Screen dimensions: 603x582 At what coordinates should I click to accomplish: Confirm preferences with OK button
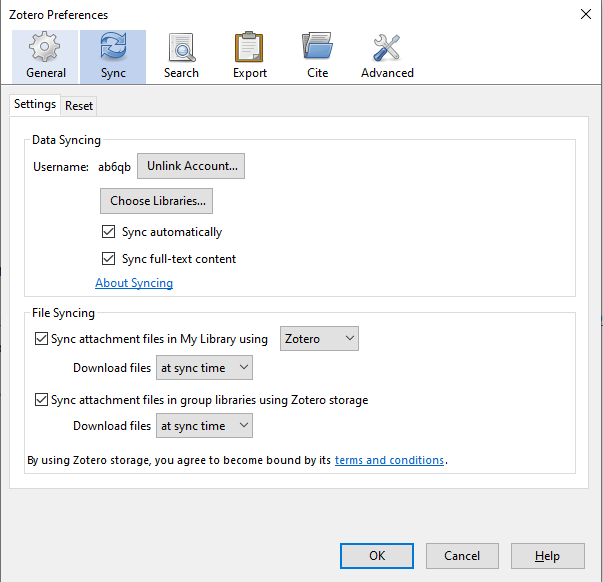[377, 556]
